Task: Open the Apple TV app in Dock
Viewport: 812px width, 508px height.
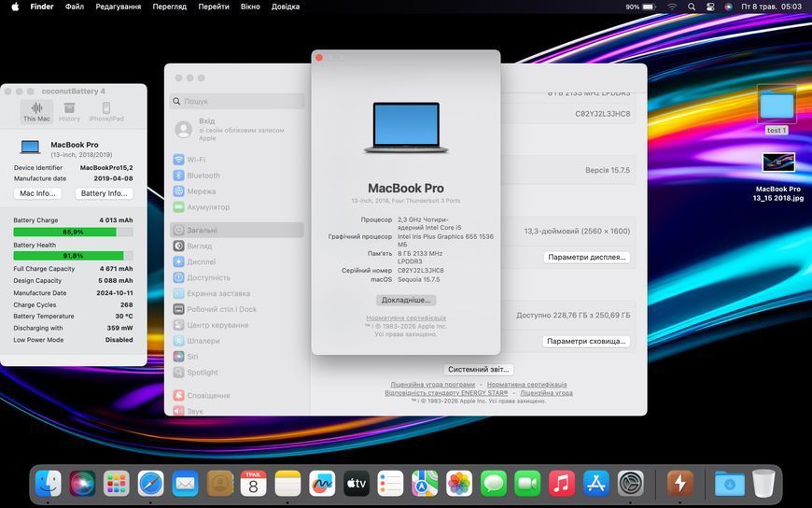Action: (357, 484)
